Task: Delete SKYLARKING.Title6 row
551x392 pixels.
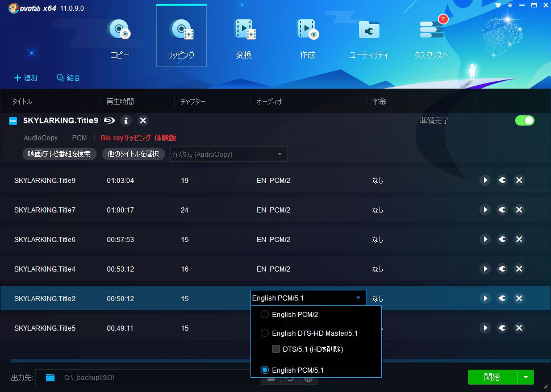Action: coord(519,239)
